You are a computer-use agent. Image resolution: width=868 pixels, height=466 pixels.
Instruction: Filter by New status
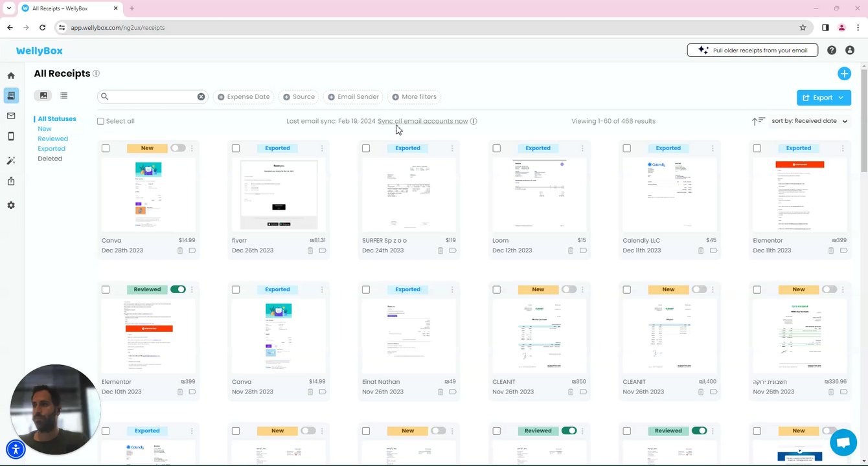[x=45, y=129]
